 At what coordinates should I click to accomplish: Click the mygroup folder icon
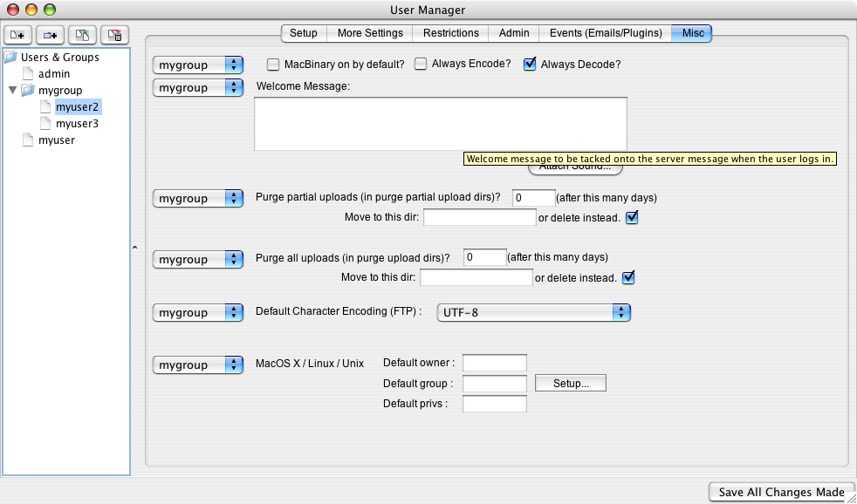[28, 90]
